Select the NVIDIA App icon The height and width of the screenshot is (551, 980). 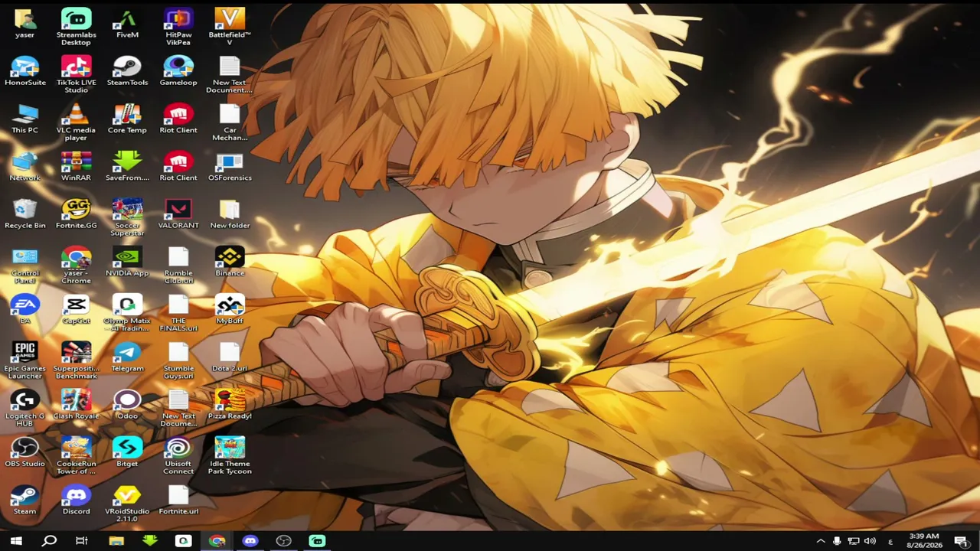coord(127,261)
